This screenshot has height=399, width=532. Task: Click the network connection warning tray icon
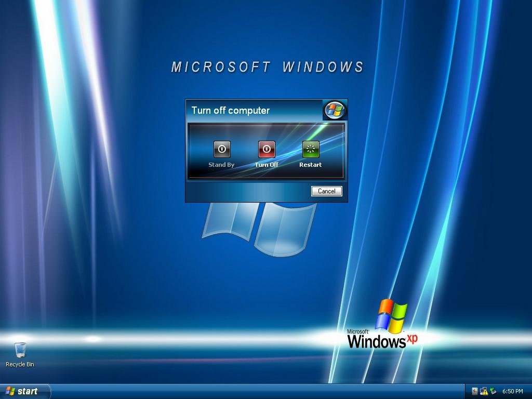484,391
